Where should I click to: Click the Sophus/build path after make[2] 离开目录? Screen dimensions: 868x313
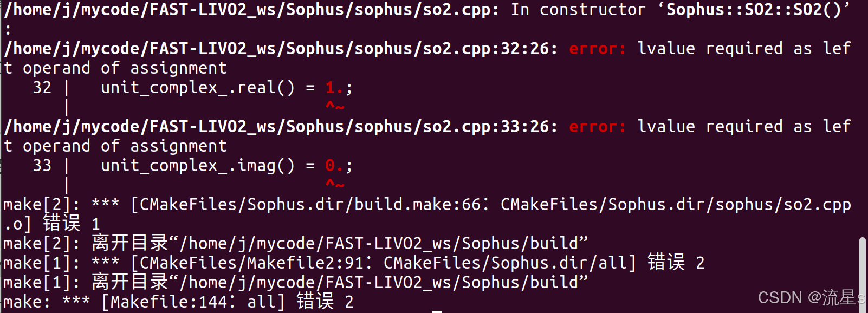tap(384, 244)
